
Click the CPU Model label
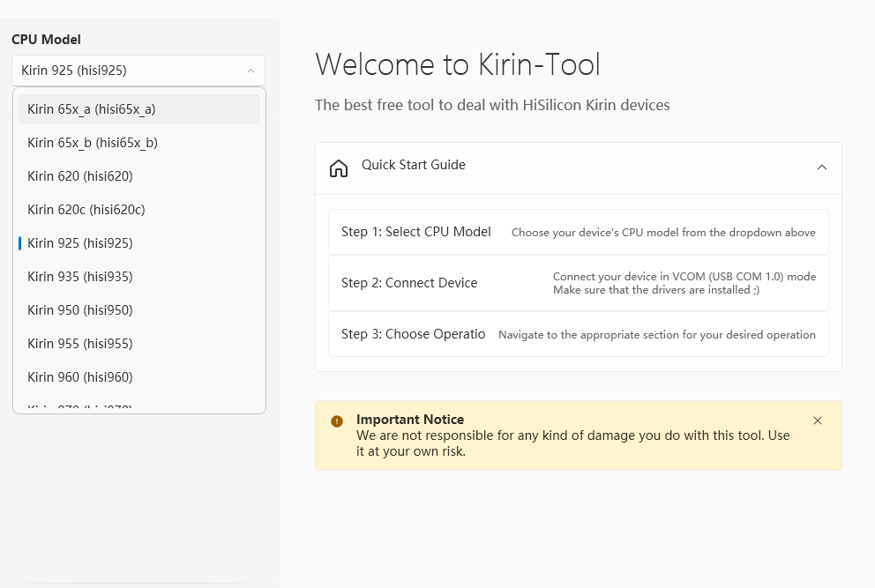[x=47, y=40]
